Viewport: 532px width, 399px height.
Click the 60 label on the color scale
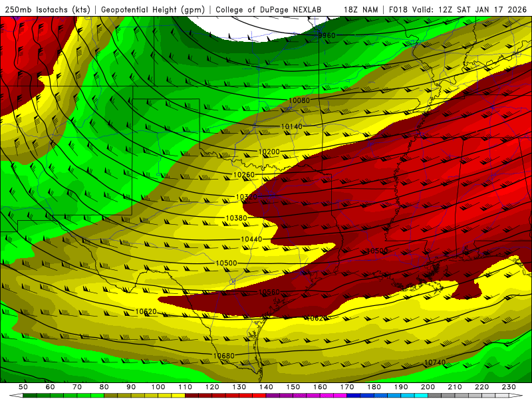[51, 387]
